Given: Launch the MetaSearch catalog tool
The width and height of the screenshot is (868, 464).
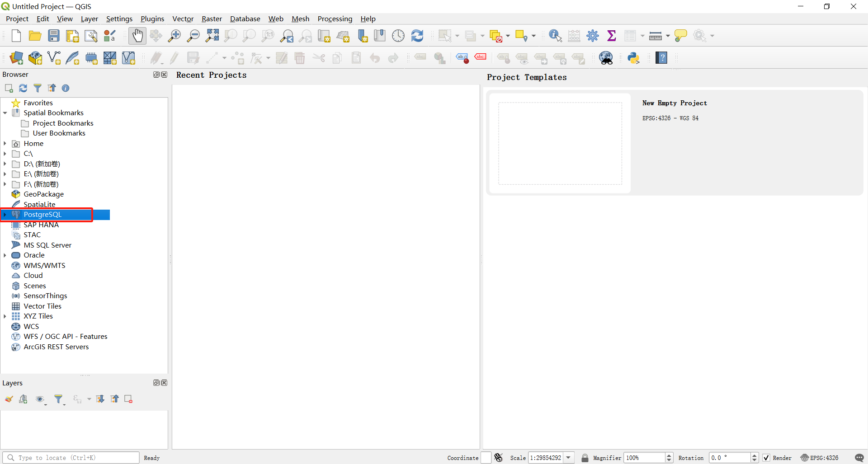Looking at the screenshot, I should (606, 58).
